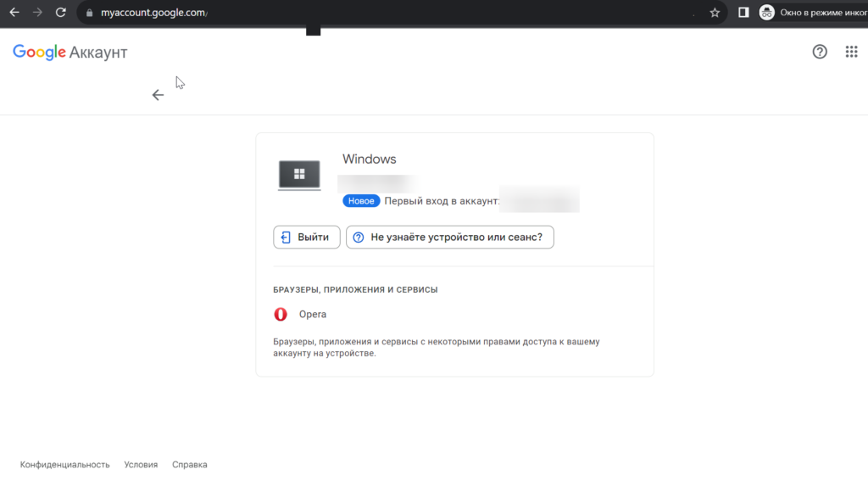Open the Справка footer link
This screenshot has width=868, height=481.
189,464
